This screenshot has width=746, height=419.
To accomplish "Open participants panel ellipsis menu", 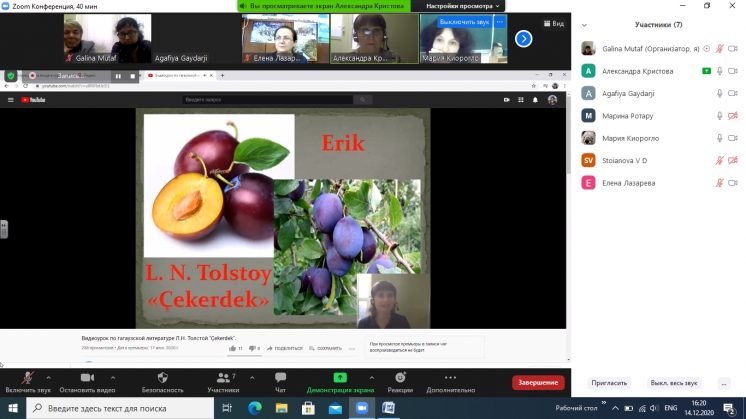I will pyautogui.click(x=724, y=383).
